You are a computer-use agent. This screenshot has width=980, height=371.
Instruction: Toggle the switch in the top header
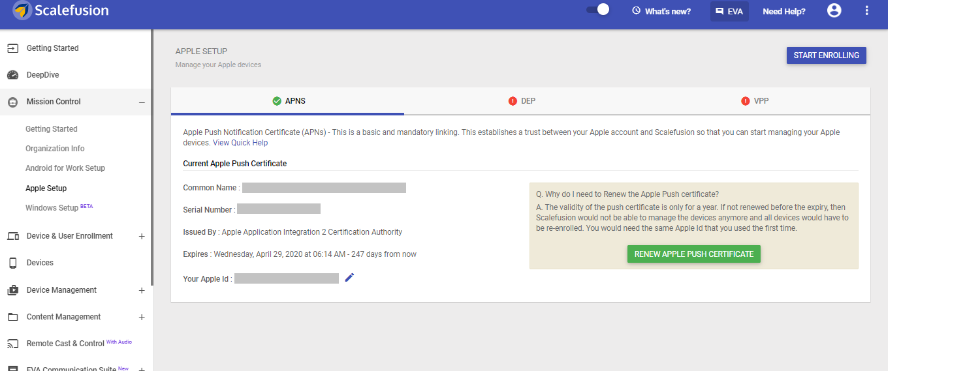click(x=597, y=10)
